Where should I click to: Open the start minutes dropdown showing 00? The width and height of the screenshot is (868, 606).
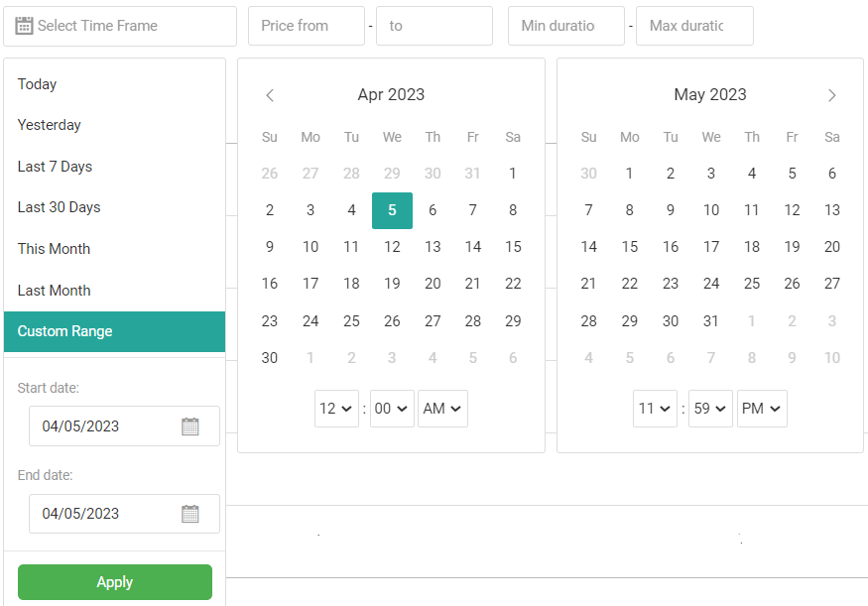[x=392, y=409]
